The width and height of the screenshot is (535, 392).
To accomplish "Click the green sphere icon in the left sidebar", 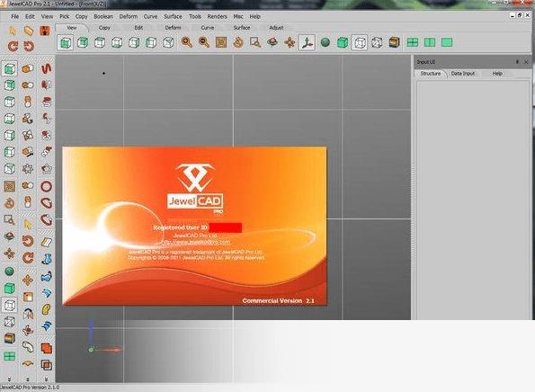I will tap(10, 272).
